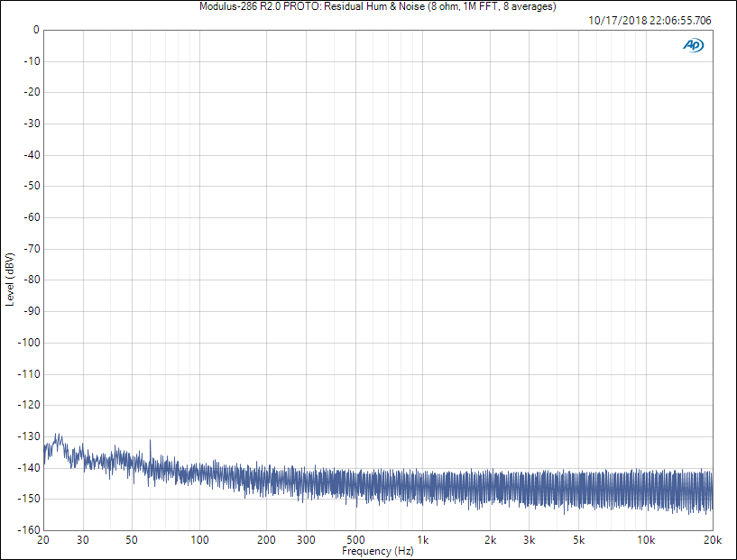
Task: Click the y-axis value '-140'
Action: (30, 467)
